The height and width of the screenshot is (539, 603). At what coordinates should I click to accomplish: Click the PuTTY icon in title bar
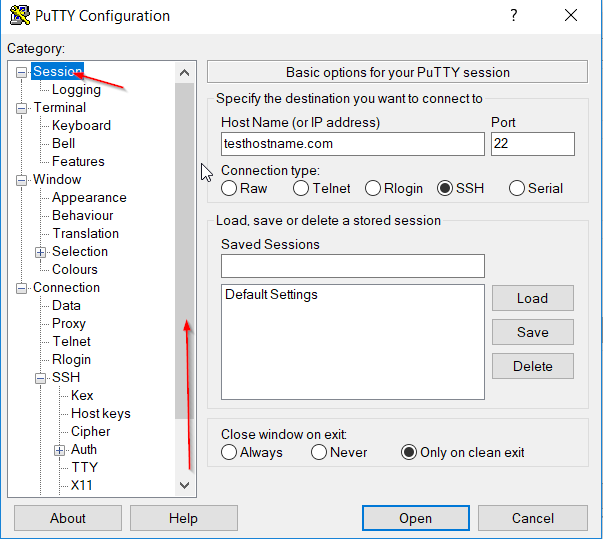(17, 16)
